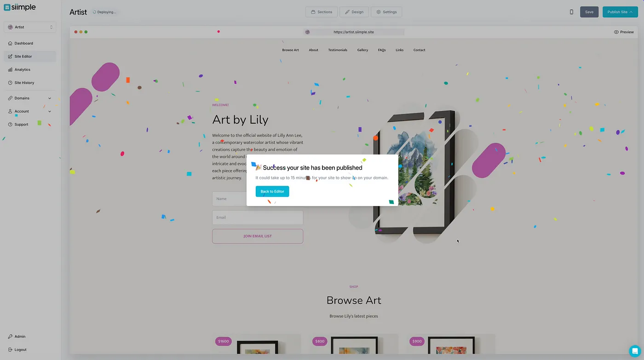Image resolution: width=644 pixels, height=360 pixels.
Task: Open the chat support bubble icon
Action: point(635,351)
